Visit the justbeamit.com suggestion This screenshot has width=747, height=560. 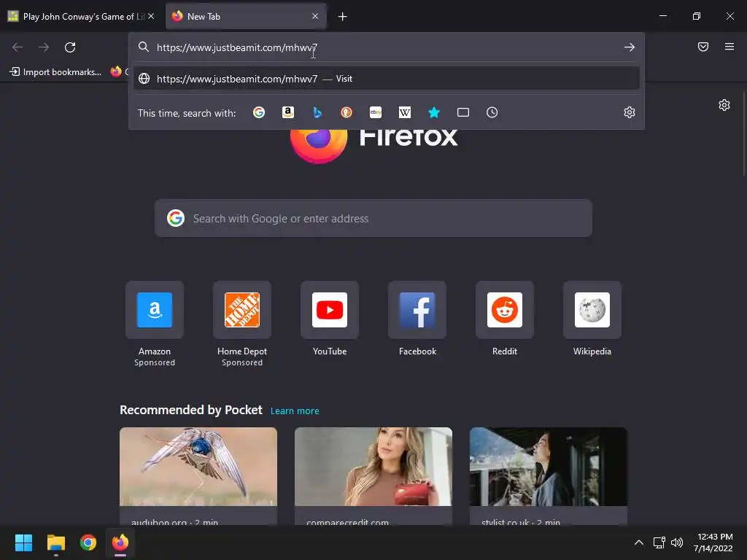(x=387, y=79)
